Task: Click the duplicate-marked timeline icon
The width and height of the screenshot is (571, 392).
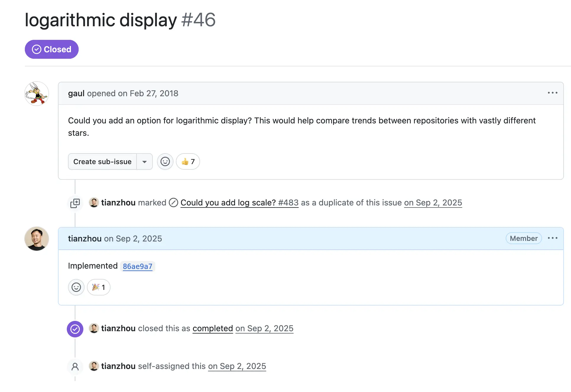Action: point(75,203)
